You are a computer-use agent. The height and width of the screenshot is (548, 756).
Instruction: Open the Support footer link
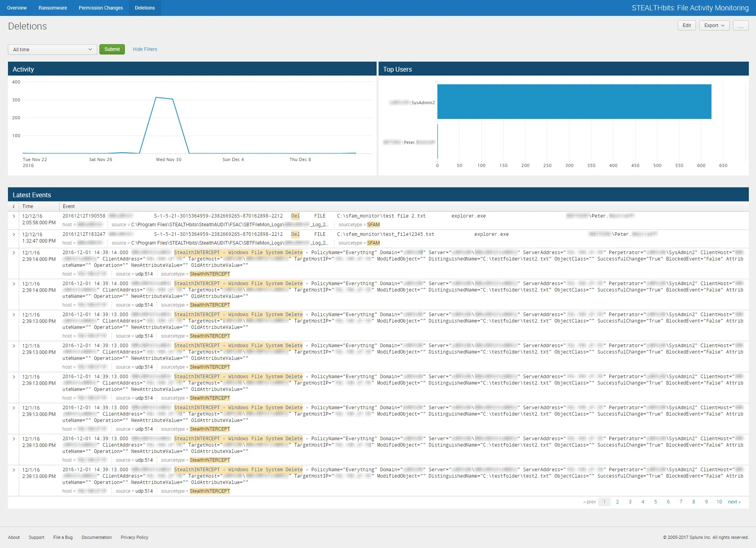(x=37, y=537)
